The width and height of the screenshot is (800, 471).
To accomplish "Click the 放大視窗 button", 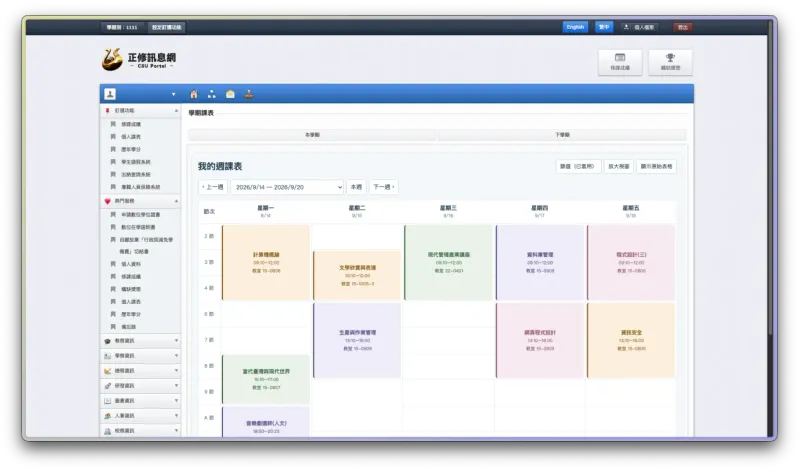I will [x=618, y=166].
